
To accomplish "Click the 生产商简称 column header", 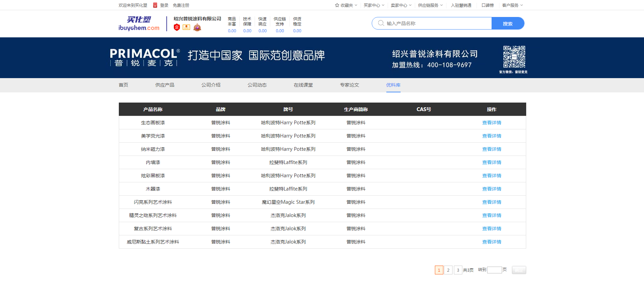I will (356, 109).
